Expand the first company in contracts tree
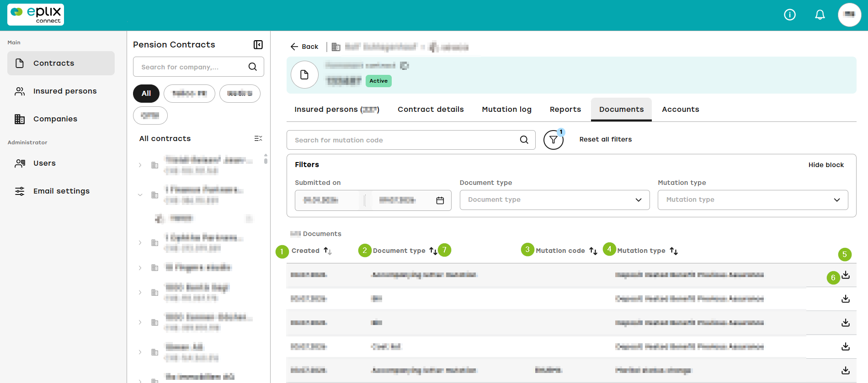868x383 pixels. [140, 165]
